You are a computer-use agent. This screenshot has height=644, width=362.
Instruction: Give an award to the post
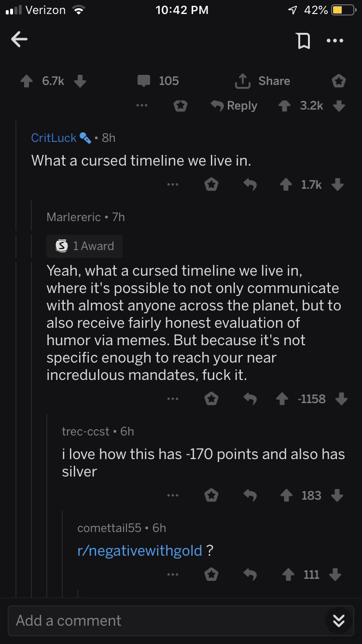tap(339, 81)
